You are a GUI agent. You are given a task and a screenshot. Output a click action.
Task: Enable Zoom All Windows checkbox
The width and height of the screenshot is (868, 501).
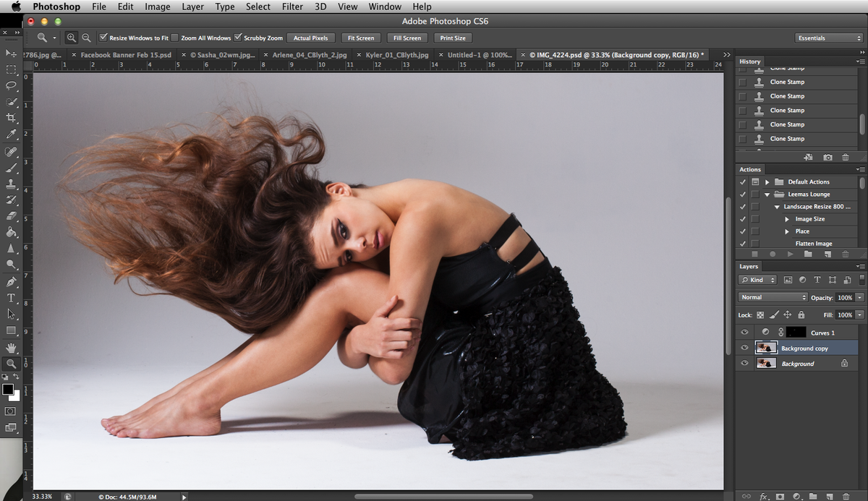174,38
